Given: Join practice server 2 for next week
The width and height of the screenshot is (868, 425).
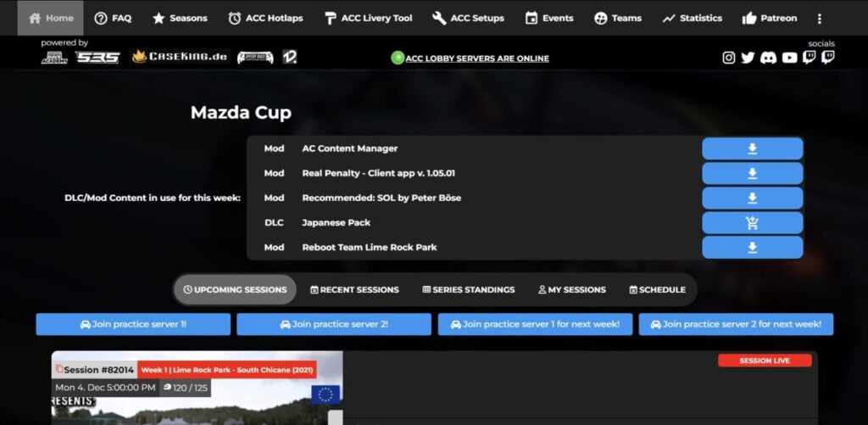Looking at the screenshot, I should click(x=736, y=324).
